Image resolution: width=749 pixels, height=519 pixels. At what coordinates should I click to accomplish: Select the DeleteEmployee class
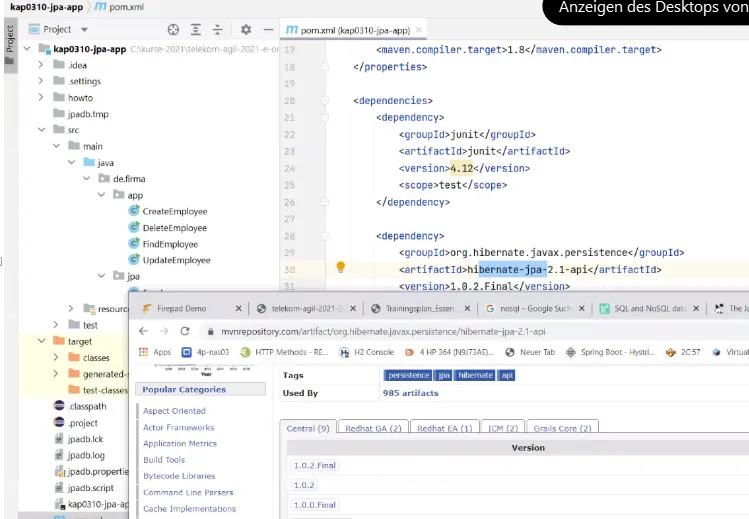click(174, 228)
